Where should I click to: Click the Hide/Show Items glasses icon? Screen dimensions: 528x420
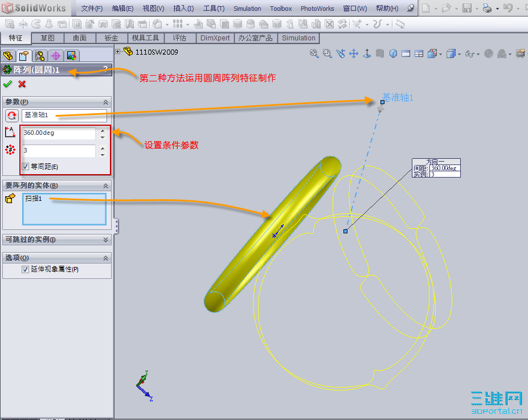pyautogui.click(x=470, y=54)
